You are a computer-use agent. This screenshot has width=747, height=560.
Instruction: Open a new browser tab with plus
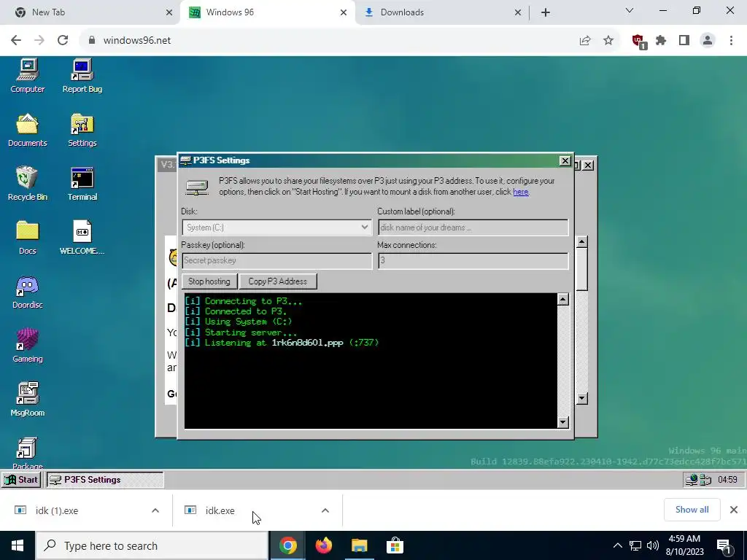(546, 13)
